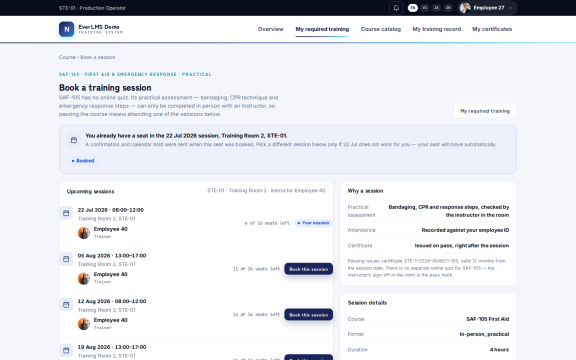Click the calendar icon in the booked-seat banner
This screenshot has height=360, width=576.
point(74,140)
